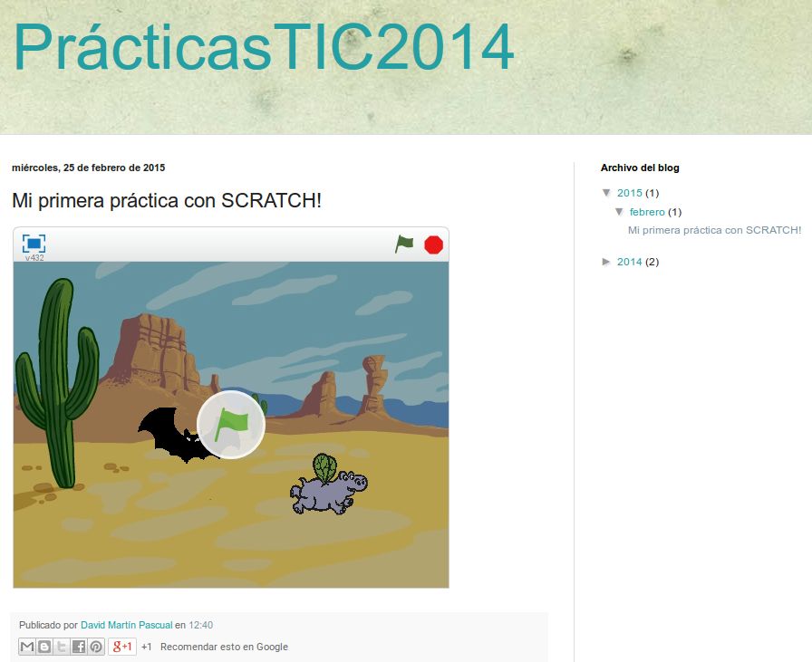Open sidebar post 'Mi primera práctica con SCRATCH!'
This screenshot has height=662, width=812.
pyautogui.click(x=714, y=230)
